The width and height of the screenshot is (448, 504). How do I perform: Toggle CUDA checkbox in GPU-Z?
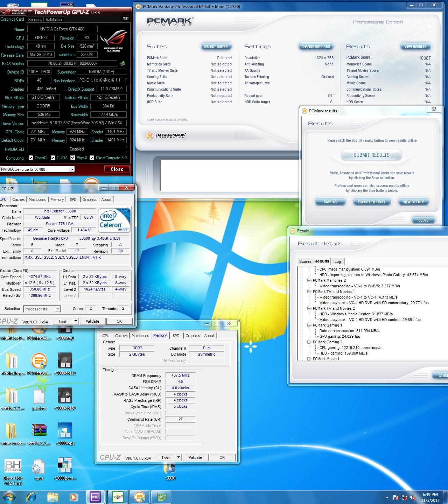[53, 158]
